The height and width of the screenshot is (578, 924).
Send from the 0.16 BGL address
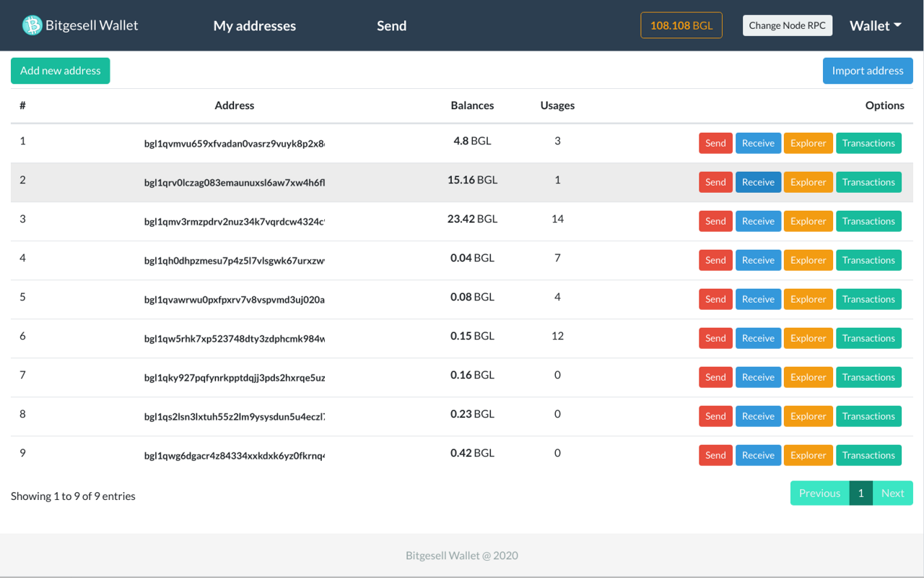[715, 377]
